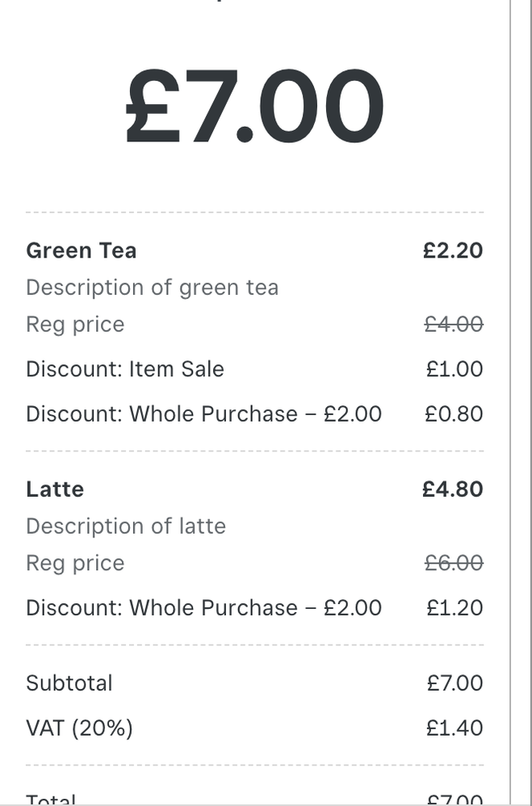The image size is (532, 806).
Task: Click the VAT amount £1.40
Action: (x=455, y=728)
